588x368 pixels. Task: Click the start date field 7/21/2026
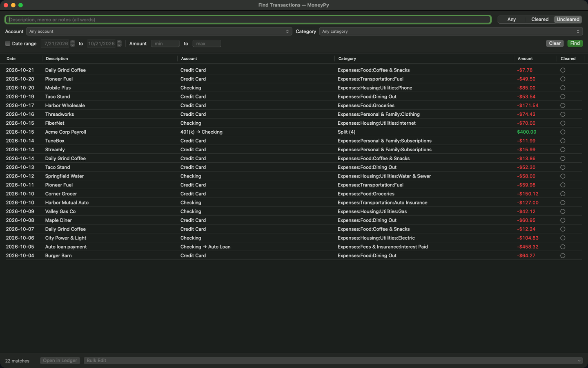click(x=56, y=43)
